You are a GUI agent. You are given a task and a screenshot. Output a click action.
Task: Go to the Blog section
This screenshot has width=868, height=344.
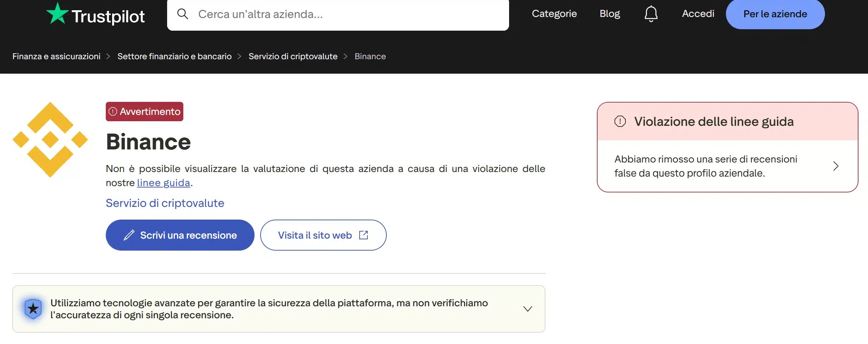point(610,13)
